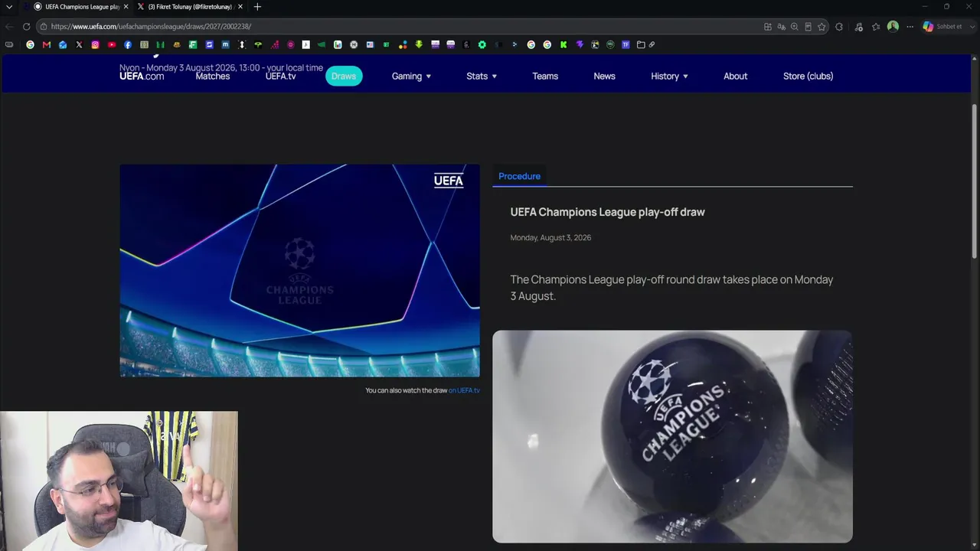Open the Champions League draw ball photo
The height and width of the screenshot is (551, 980).
pyautogui.click(x=672, y=436)
